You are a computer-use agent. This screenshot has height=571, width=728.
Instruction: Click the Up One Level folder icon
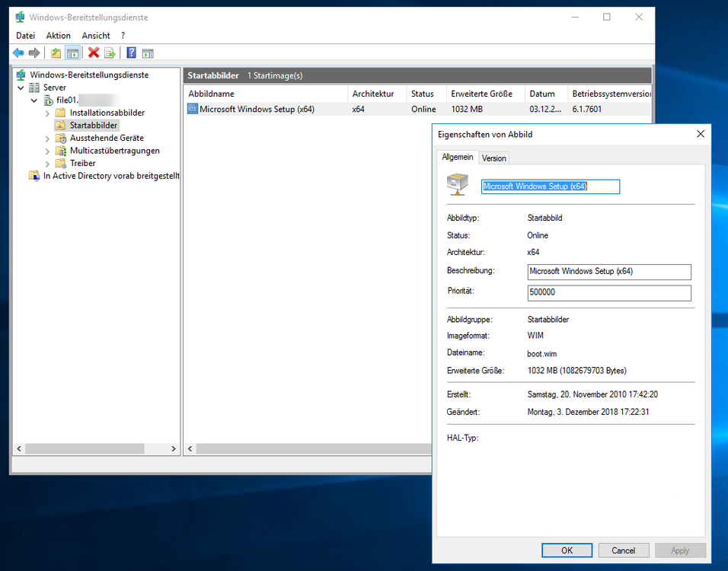click(56, 53)
